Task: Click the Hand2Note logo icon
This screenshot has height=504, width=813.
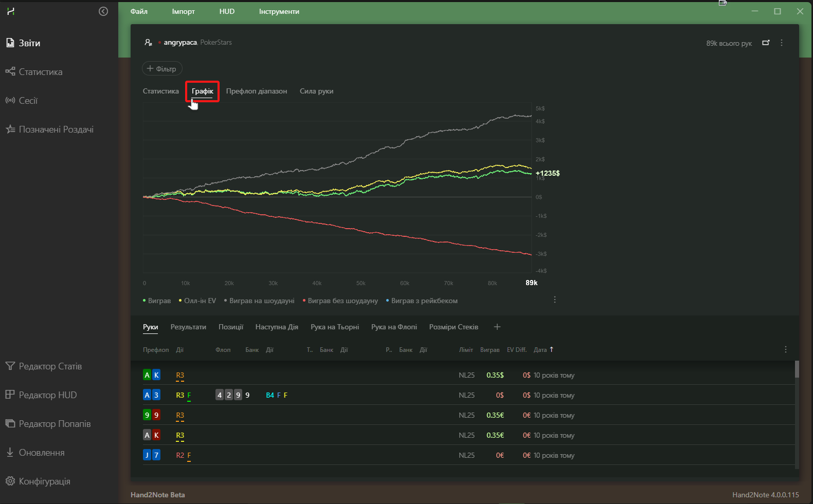Action: [11, 11]
